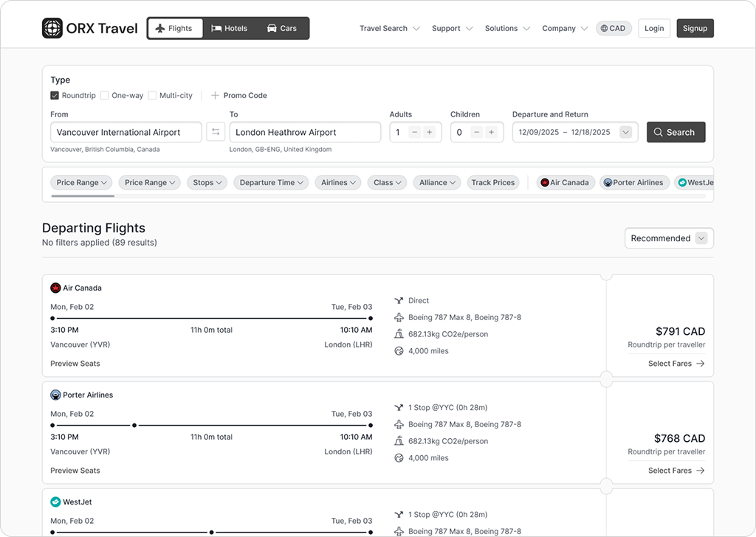The height and width of the screenshot is (537, 756).
Task: Click the stop icon in the WestJet card
Action: click(399, 514)
